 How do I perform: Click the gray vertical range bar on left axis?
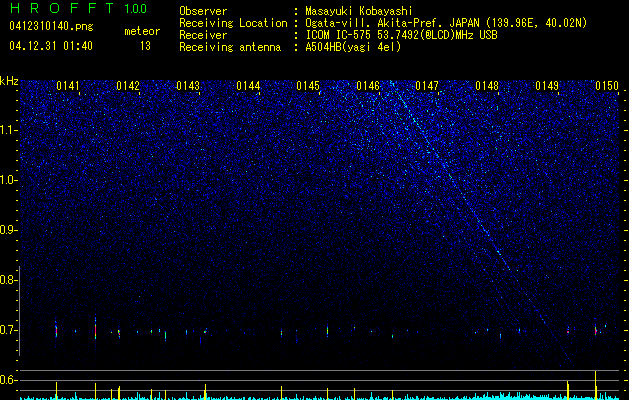pyautogui.click(x=20, y=311)
